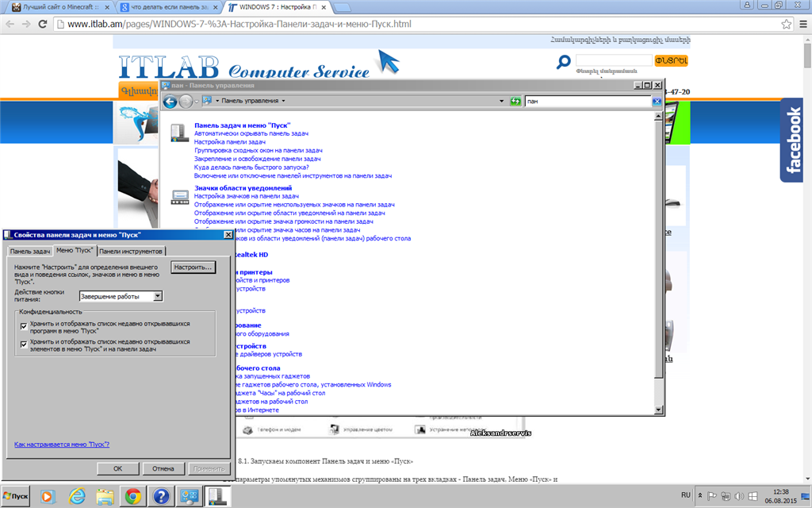Launch Internet Explorer from the taskbar
The height and width of the screenshot is (508, 812).
(77, 497)
